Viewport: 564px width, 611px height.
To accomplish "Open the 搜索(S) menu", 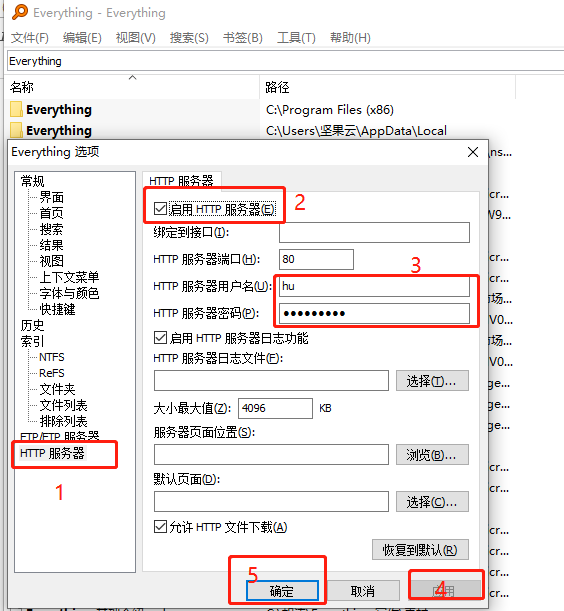I will [x=189, y=37].
